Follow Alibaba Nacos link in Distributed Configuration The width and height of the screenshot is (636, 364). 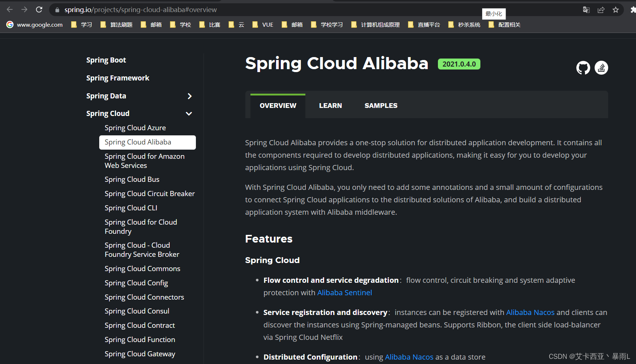tap(409, 357)
